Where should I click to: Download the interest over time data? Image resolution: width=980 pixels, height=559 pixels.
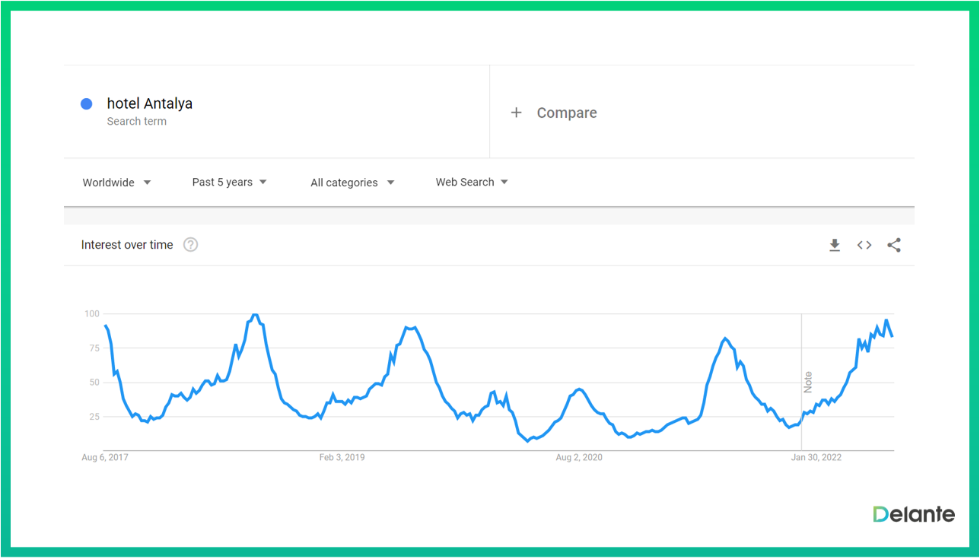click(835, 245)
